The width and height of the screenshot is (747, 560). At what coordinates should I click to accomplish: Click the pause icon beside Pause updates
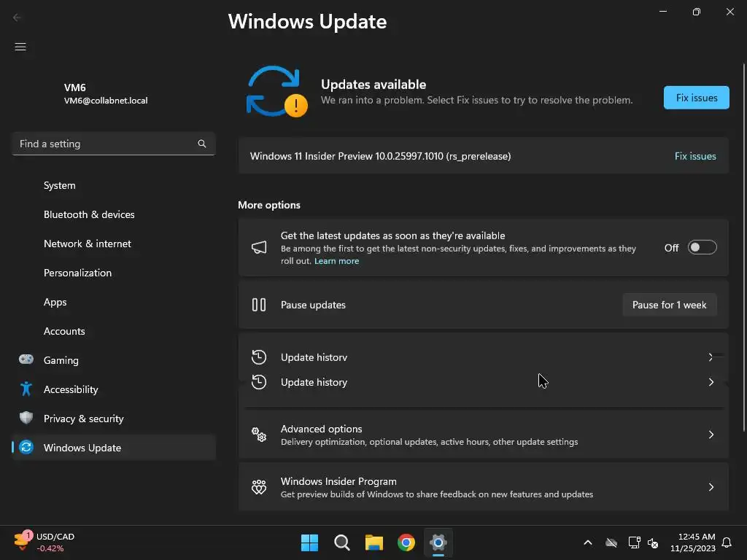(x=259, y=305)
